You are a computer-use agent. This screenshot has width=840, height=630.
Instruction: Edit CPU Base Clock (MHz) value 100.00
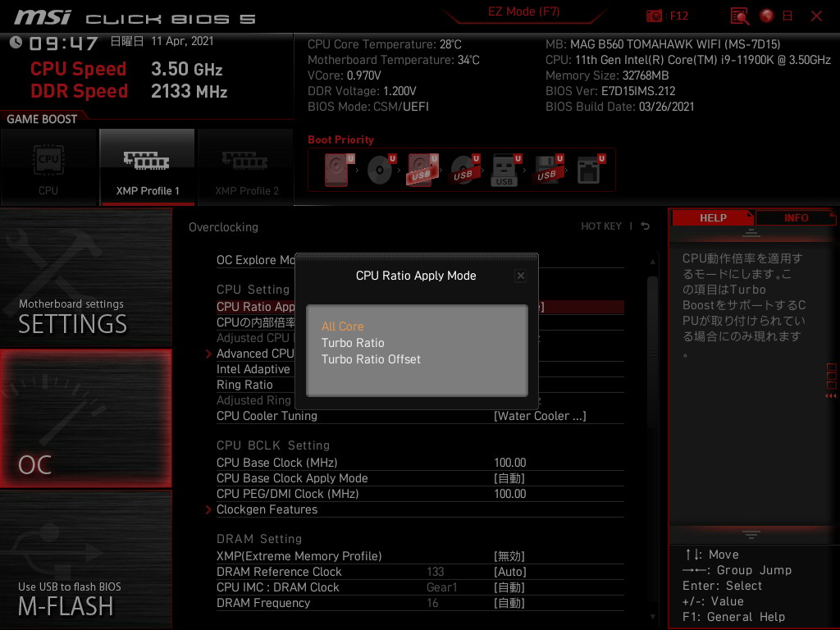coord(510,463)
